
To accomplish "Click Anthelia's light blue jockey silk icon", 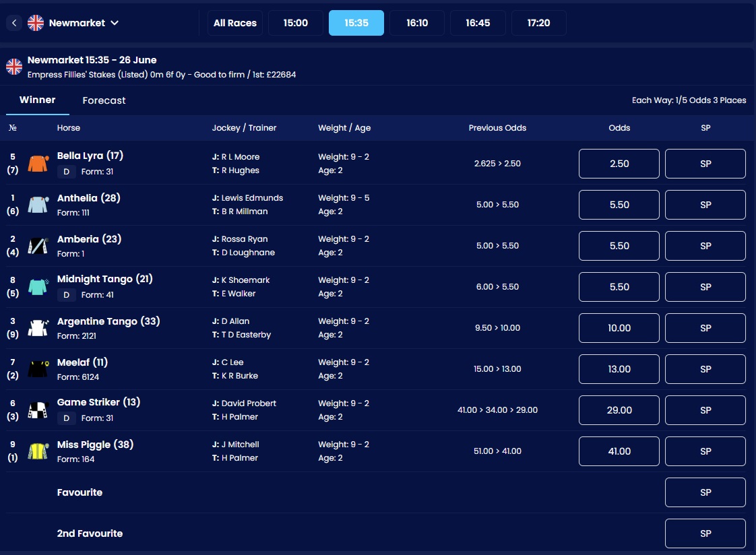I will 37,205.
